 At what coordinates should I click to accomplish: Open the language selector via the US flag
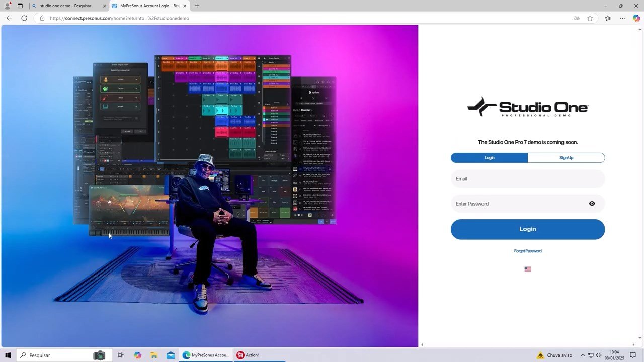527,269
